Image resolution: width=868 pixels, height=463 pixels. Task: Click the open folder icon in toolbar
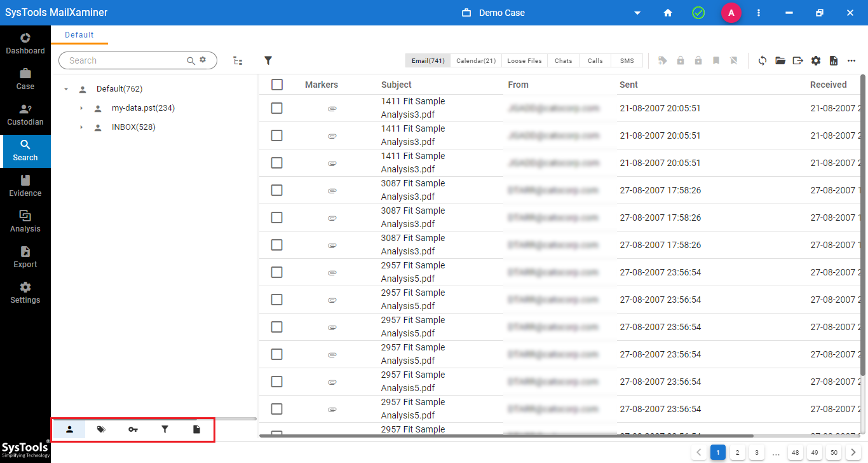780,60
